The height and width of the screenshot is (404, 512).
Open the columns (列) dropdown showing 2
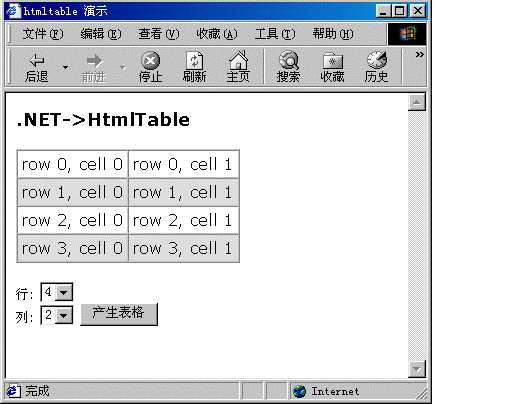pyautogui.click(x=57, y=315)
